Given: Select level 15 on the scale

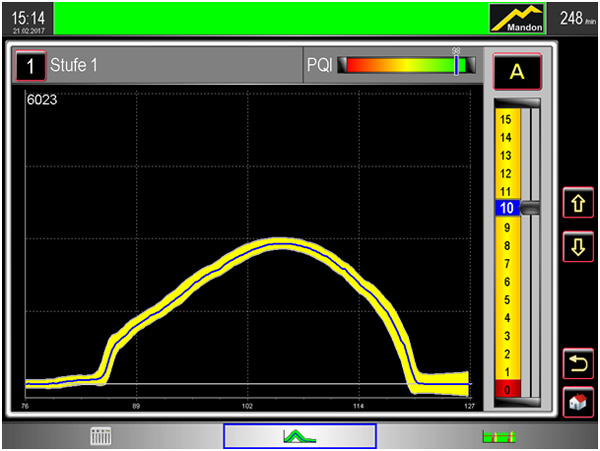Looking at the screenshot, I should point(506,118).
